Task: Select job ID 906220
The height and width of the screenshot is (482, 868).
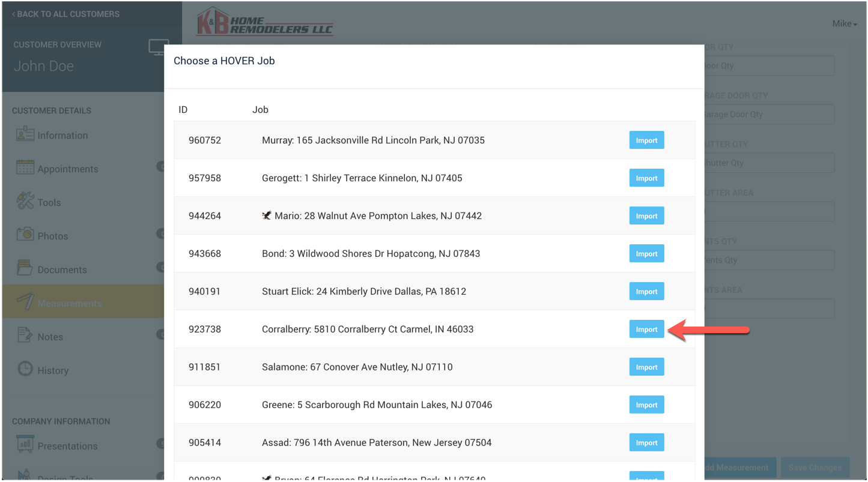Action: click(x=205, y=405)
